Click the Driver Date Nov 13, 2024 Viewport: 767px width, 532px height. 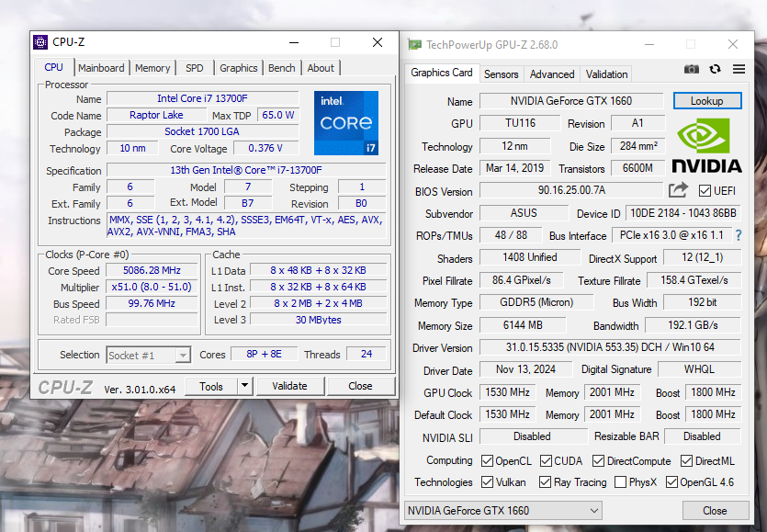click(525, 369)
